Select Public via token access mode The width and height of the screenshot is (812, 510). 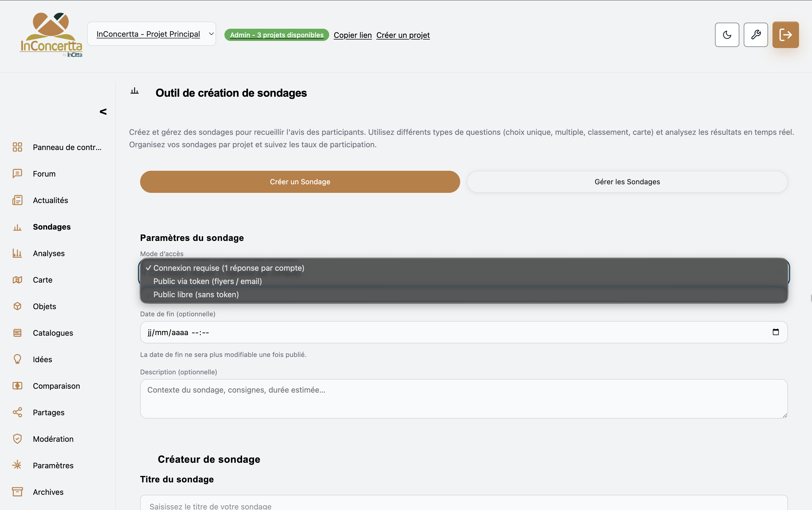coord(208,281)
